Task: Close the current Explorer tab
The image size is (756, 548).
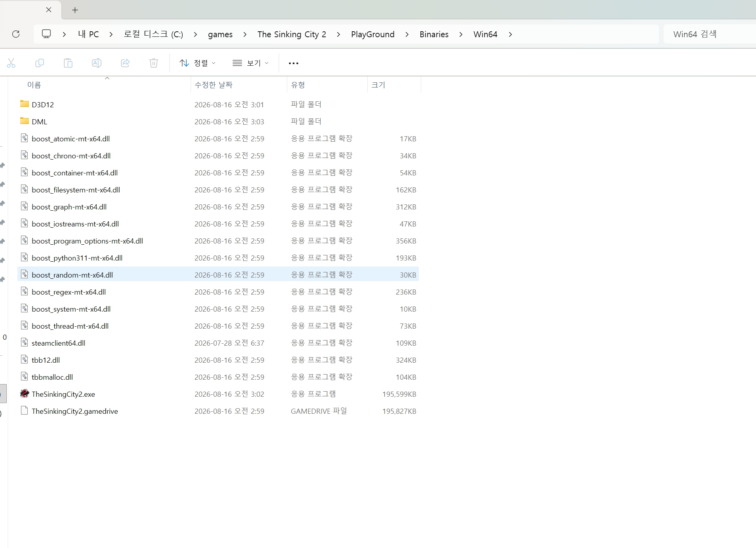Action: tap(49, 10)
